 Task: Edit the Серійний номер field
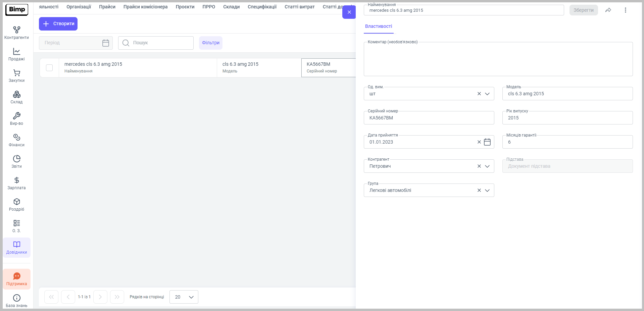click(x=429, y=118)
